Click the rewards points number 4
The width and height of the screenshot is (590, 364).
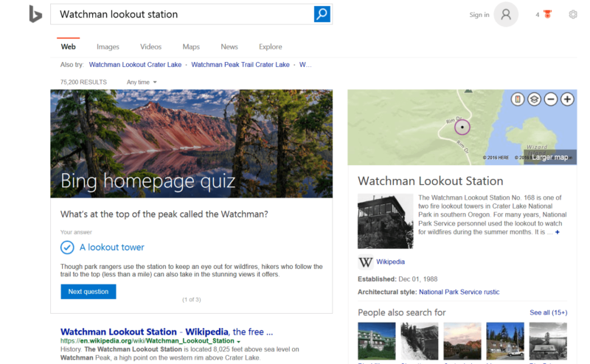[x=538, y=15]
